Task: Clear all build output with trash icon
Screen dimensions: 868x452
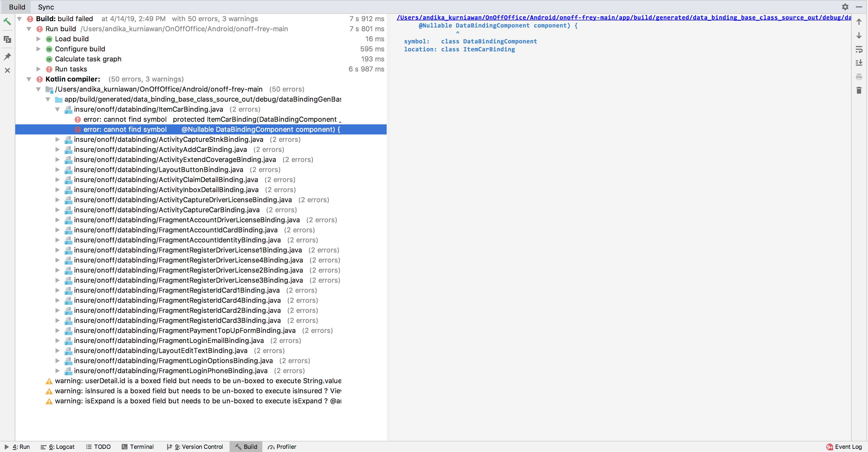Action: [x=859, y=90]
